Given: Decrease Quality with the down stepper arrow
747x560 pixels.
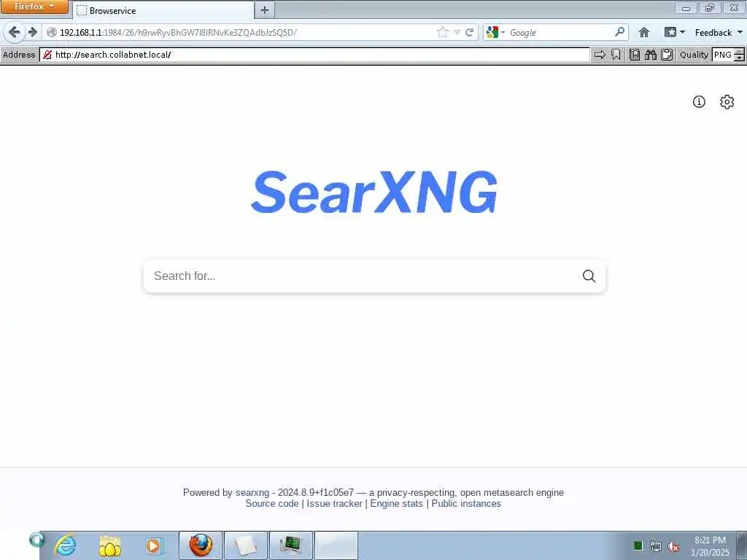Looking at the screenshot, I should tap(739, 58).
